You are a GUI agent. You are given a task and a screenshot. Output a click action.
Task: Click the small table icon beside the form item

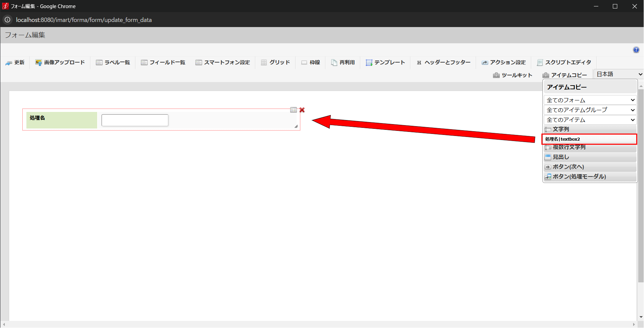pos(294,110)
